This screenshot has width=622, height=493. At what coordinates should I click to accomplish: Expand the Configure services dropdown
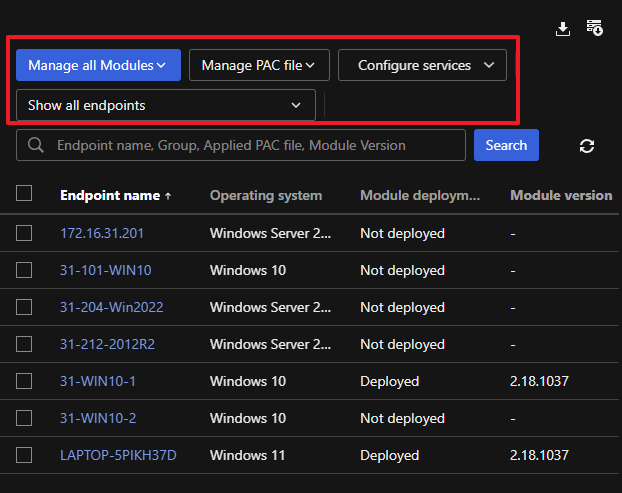(422, 65)
